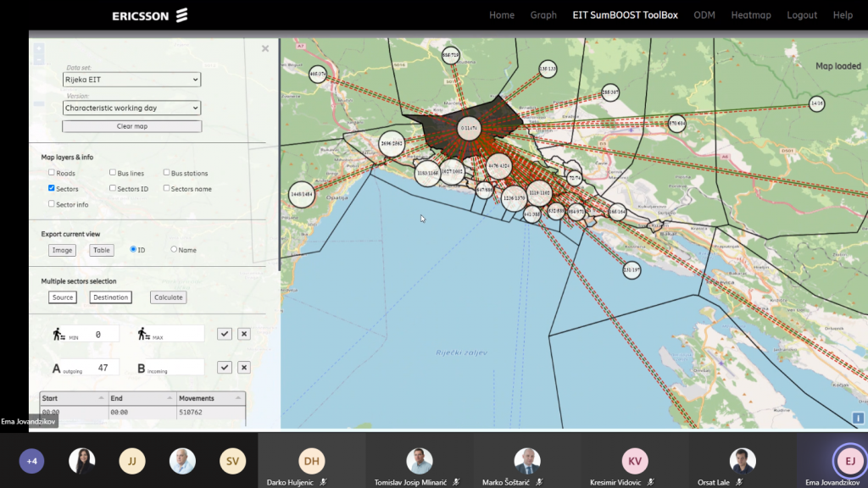The image size is (868, 488).
Task: Click the map circle labeled 1448/1484
Action: [302, 195]
